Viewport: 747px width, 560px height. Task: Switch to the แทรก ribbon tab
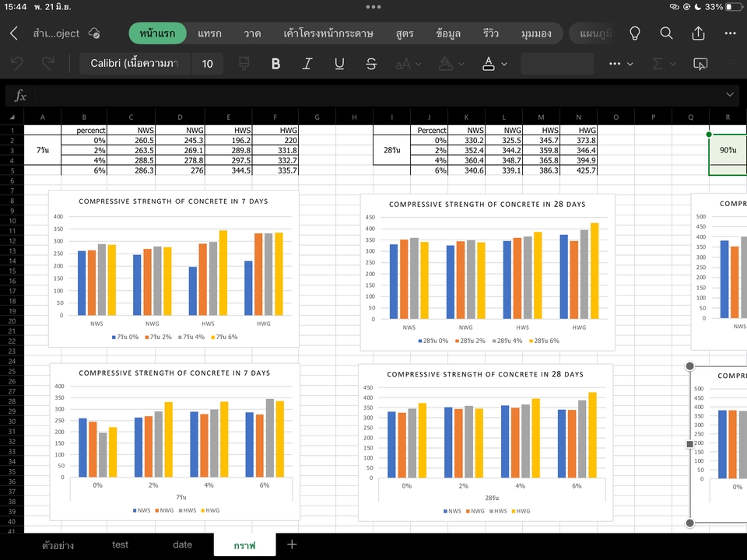pos(209,33)
